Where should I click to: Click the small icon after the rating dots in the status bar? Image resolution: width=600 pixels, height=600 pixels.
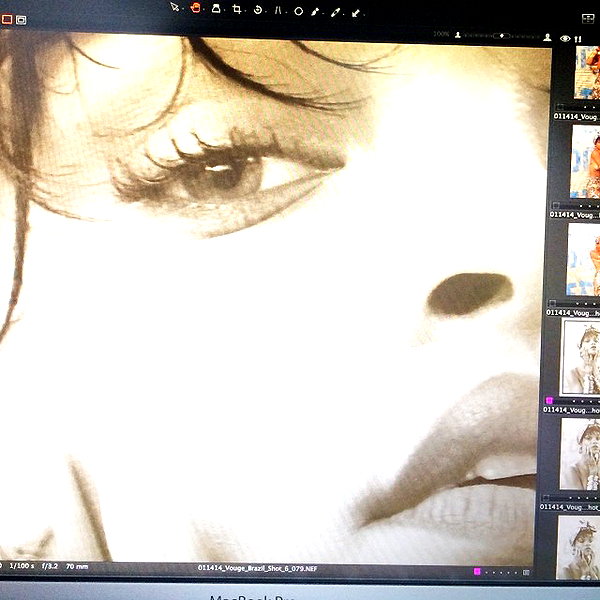527,572
